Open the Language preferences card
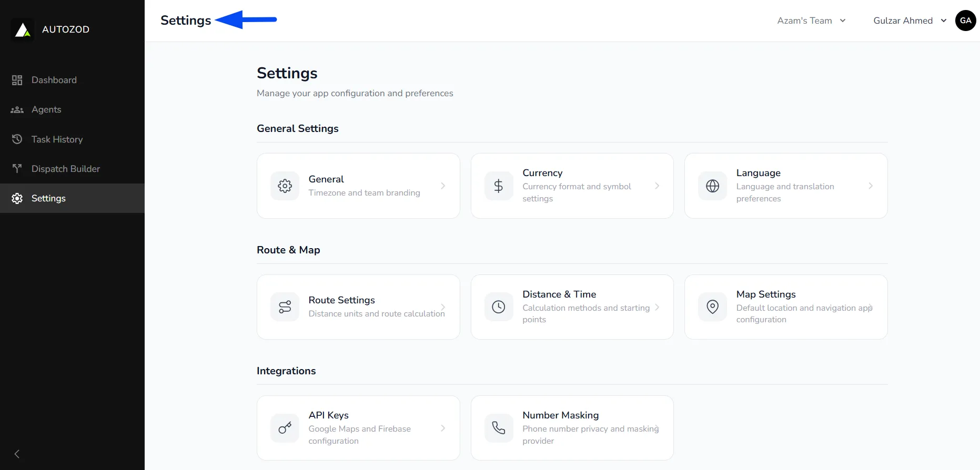This screenshot has height=470, width=980. (x=786, y=186)
